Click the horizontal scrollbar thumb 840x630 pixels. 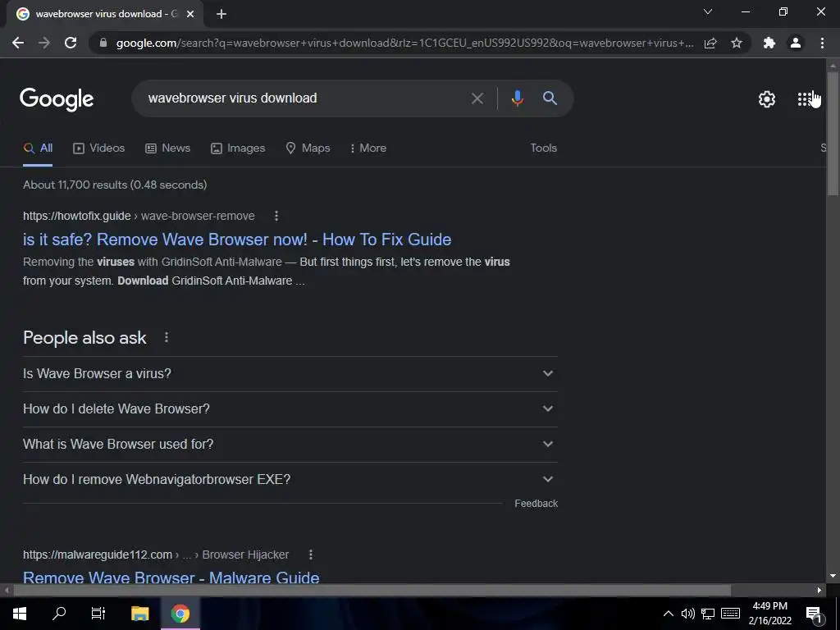372,591
